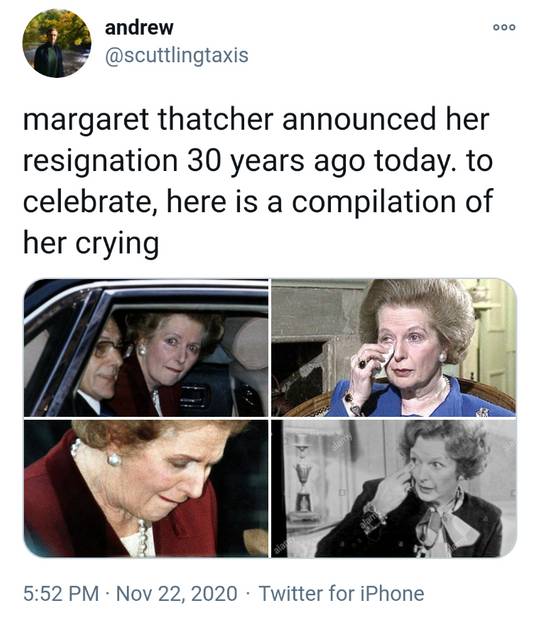Open andrew's round profile avatar
540x619 pixels.
click(x=57, y=43)
